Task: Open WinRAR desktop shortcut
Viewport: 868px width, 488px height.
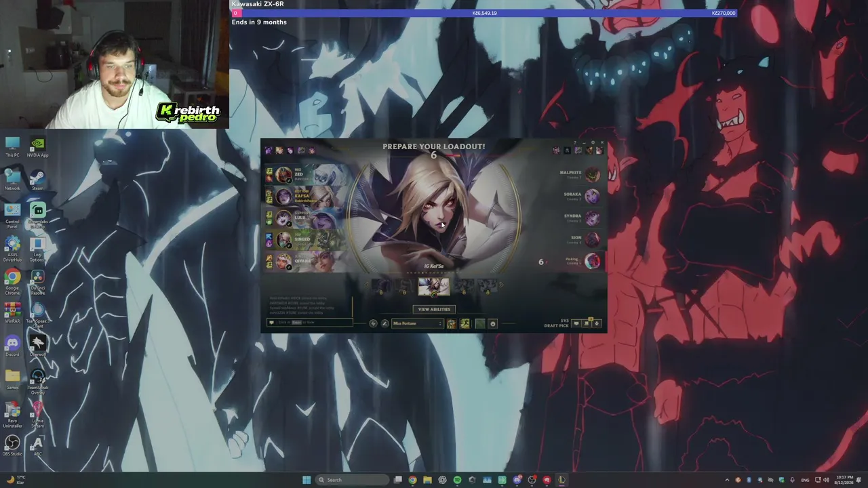Action: click(12, 312)
